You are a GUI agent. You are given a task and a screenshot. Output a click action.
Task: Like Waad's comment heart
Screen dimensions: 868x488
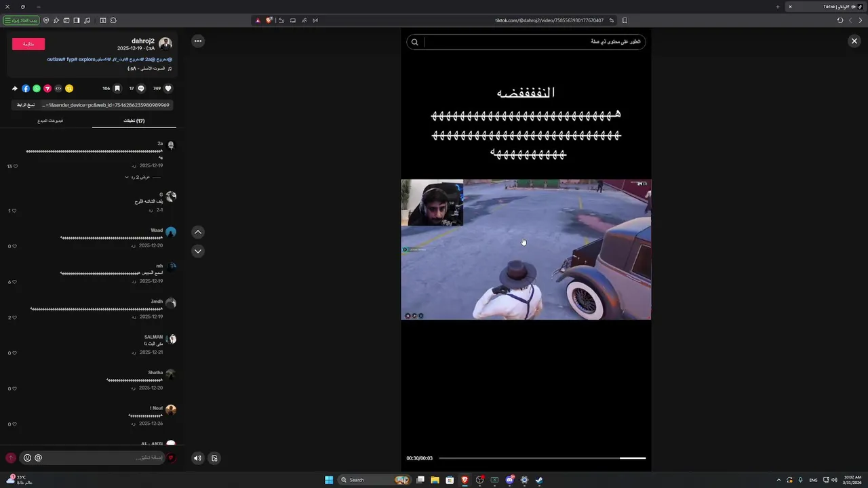point(15,246)
